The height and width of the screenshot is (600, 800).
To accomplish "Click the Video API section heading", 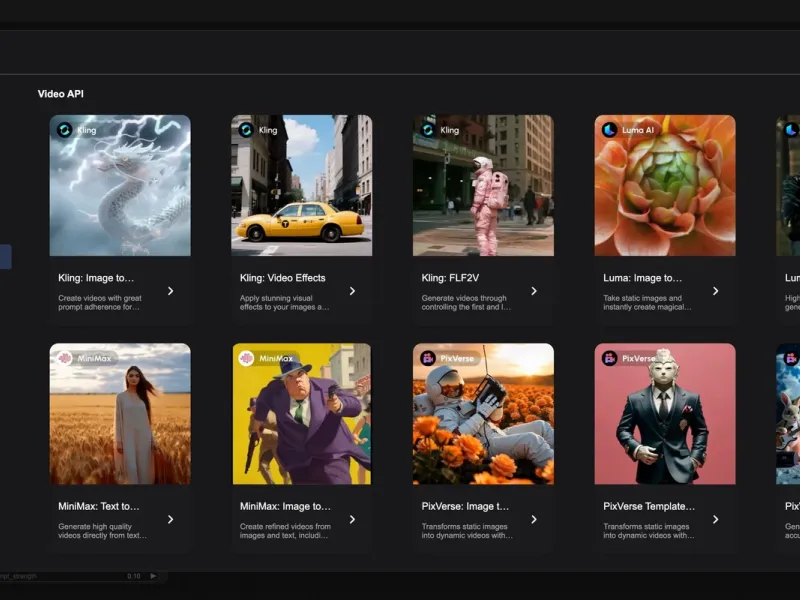I will click(61, 94).
